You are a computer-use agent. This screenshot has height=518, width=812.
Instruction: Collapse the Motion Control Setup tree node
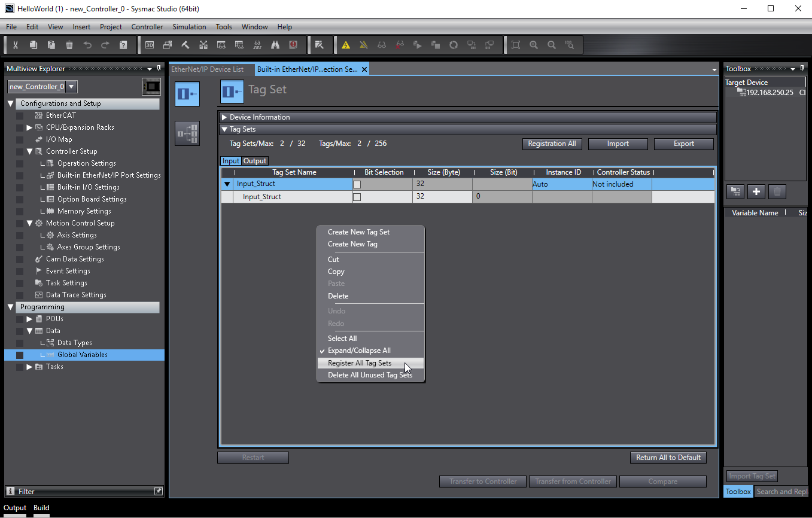click(x=30, y=223)
